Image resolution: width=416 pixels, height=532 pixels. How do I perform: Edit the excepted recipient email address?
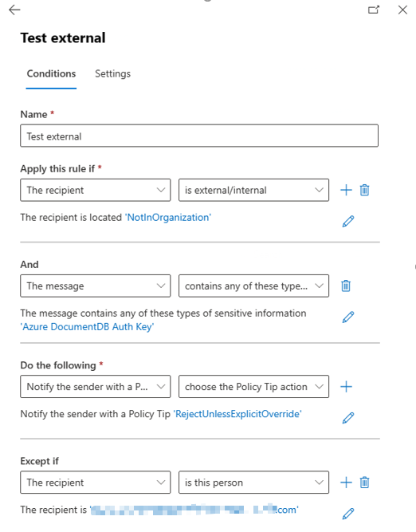(348, 514)
